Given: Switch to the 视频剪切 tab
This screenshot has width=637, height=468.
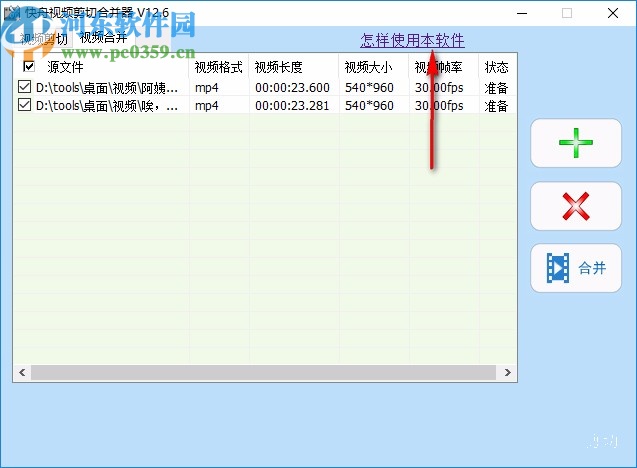Looking at the screenshot, I should click(43, 39).
